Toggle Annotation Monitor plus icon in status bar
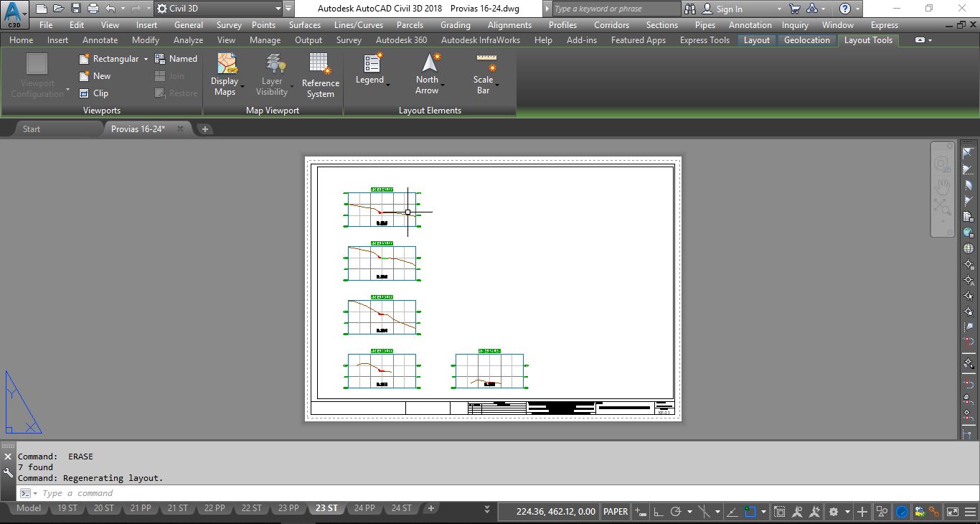980x524 pixels. 862,512
